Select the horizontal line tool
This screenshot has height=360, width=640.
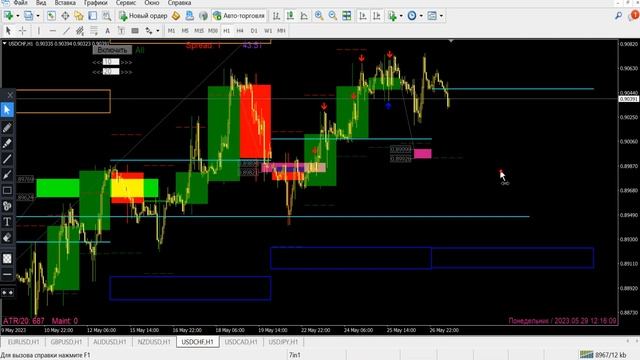(53, 31)
